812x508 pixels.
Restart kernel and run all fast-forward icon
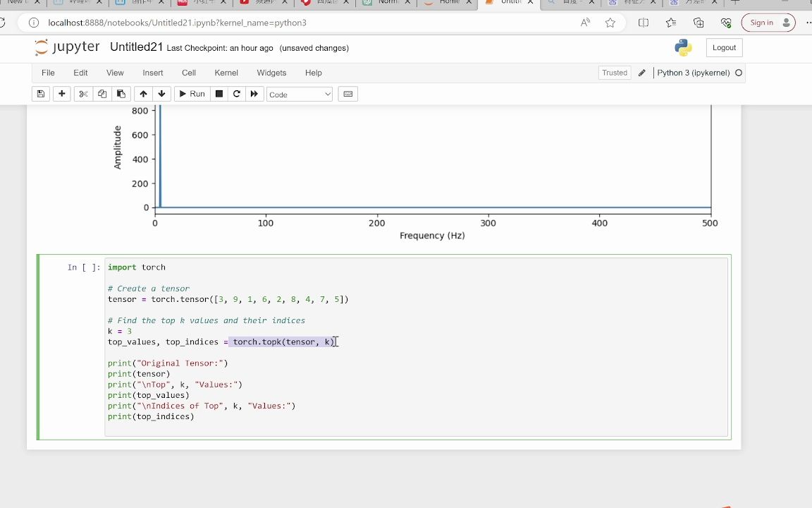click(x=254, y=94)
